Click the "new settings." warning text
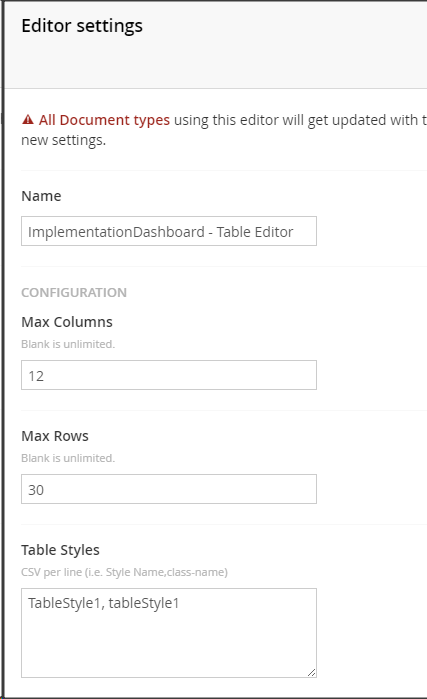427x699 pixels. pos(64,140)
